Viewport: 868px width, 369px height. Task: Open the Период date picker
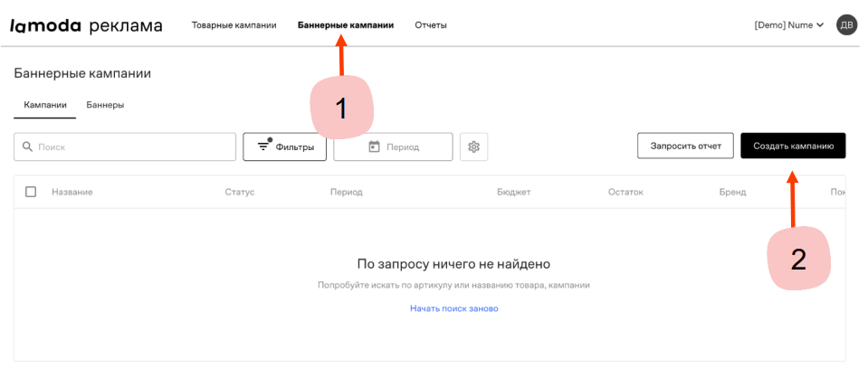(393, 147)
